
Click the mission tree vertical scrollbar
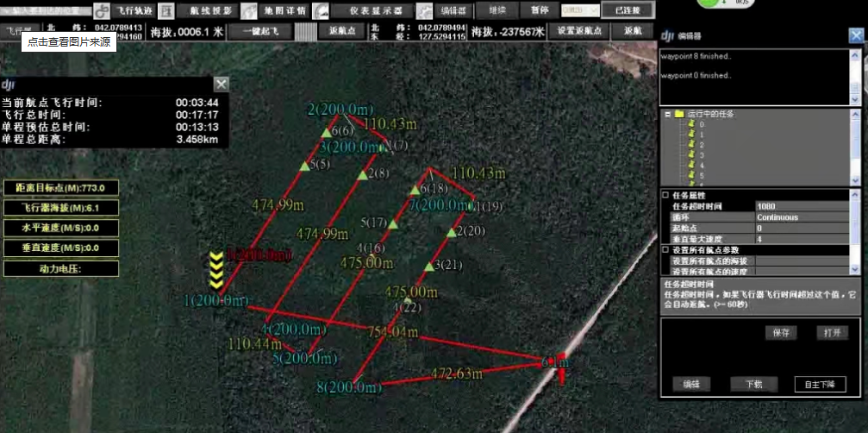tap(854, 147)
